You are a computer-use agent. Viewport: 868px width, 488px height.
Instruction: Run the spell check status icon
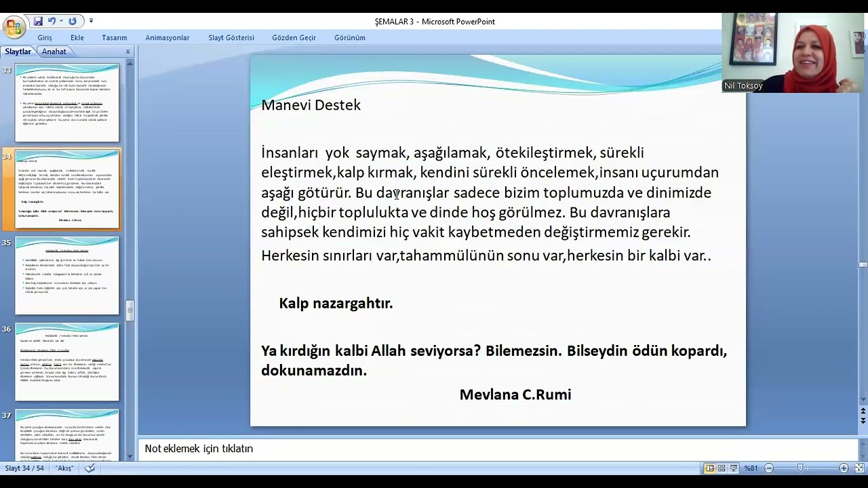pos(90,468)
